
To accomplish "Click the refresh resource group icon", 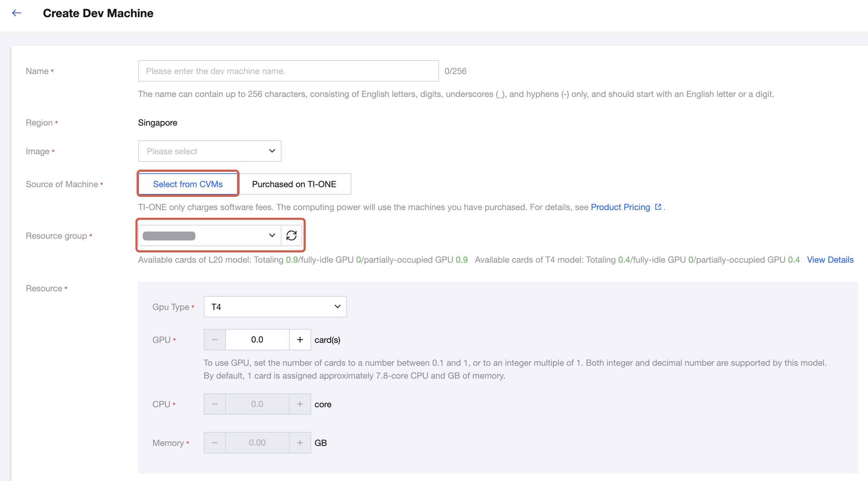I will click(x=291, y=235).
